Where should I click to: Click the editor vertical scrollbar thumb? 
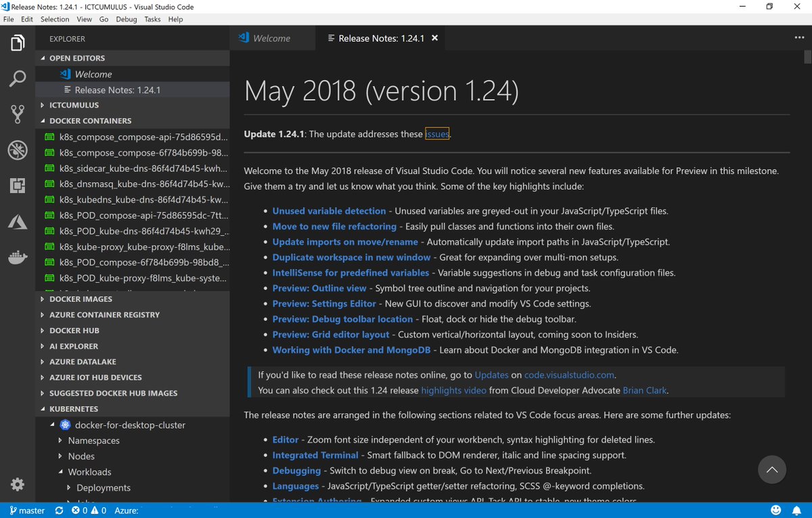[808, 58]
